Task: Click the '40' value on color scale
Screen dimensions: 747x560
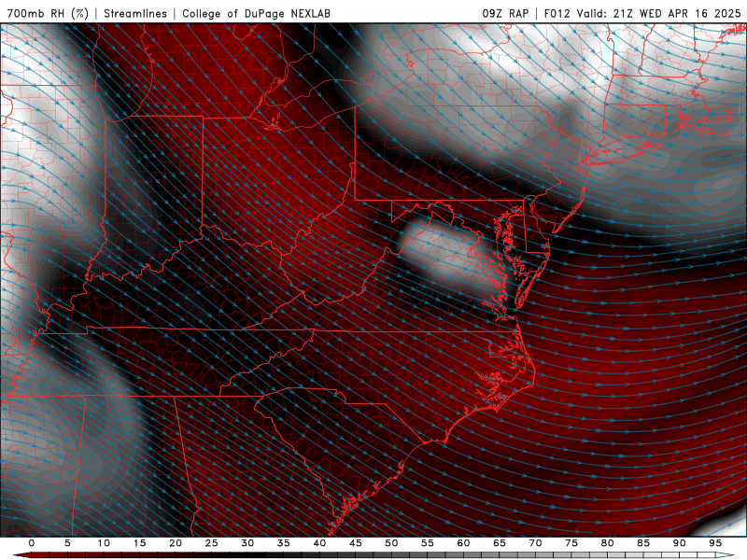Action: 319,543
